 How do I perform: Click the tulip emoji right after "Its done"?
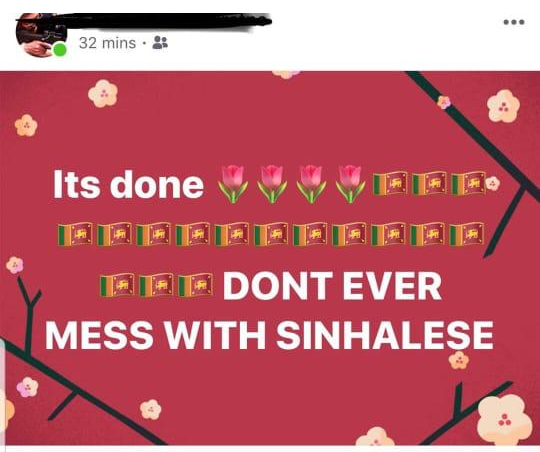pos(233,184)
